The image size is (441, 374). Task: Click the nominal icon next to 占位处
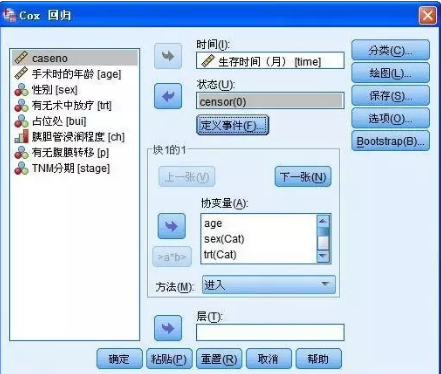click(x=21, y=121)
